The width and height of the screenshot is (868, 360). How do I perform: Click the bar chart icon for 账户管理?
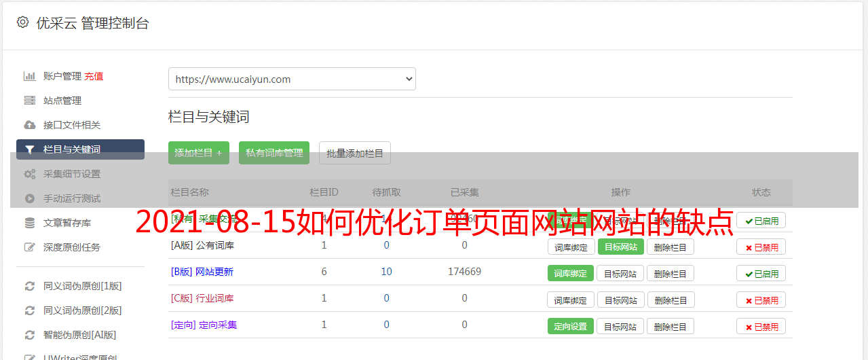(x=30, y=76)
